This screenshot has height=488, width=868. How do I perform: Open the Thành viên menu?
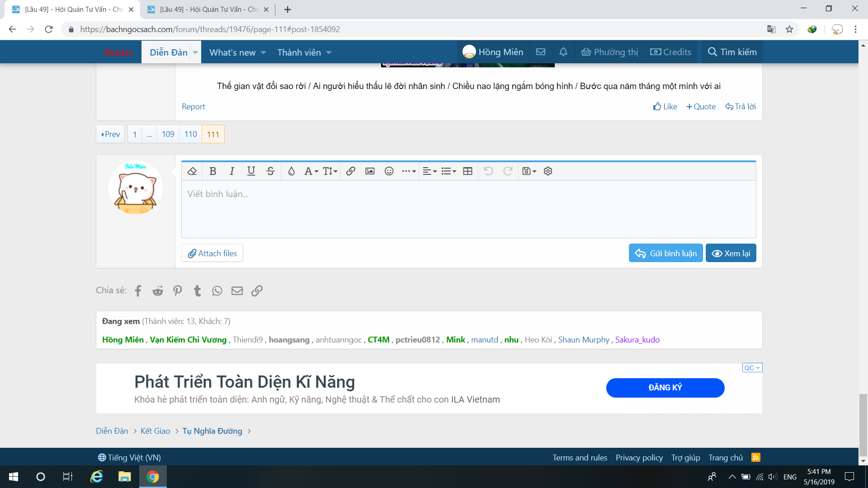click(x=299, y=53)
